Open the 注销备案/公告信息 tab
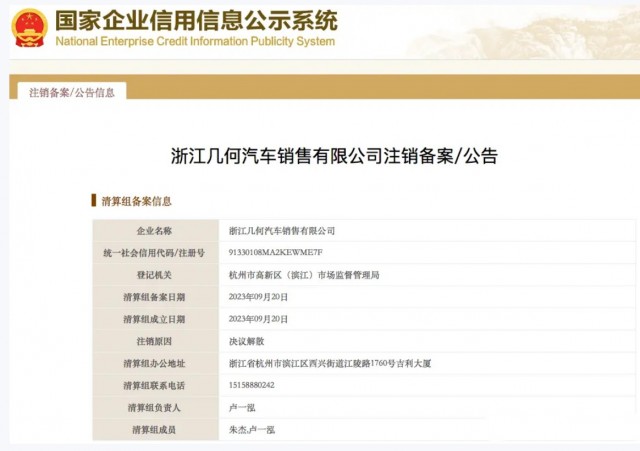The height and width of the screenshot is (451, 640). coord(72,92)
